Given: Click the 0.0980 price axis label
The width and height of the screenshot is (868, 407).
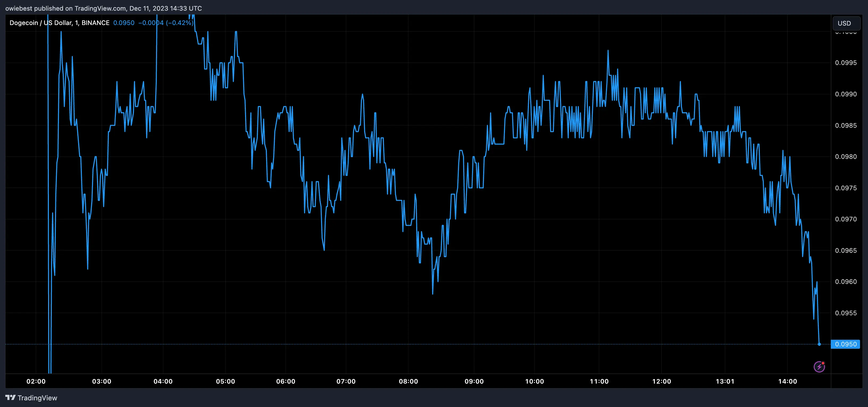Looking at the screenshot, I should pos(845,156).
